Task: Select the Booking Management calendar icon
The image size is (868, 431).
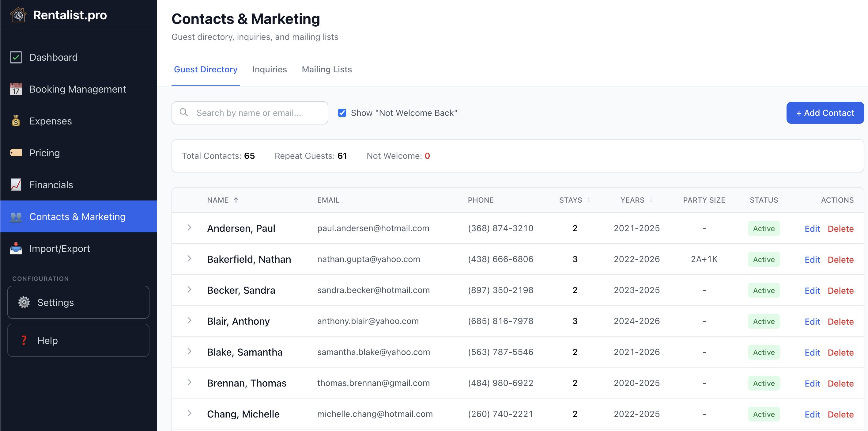Action: pos(16,89)
